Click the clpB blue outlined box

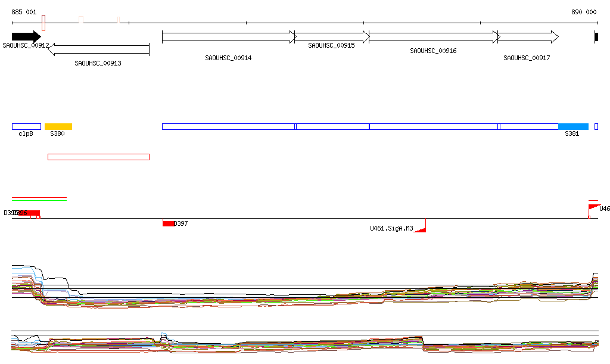pos(26,126)
